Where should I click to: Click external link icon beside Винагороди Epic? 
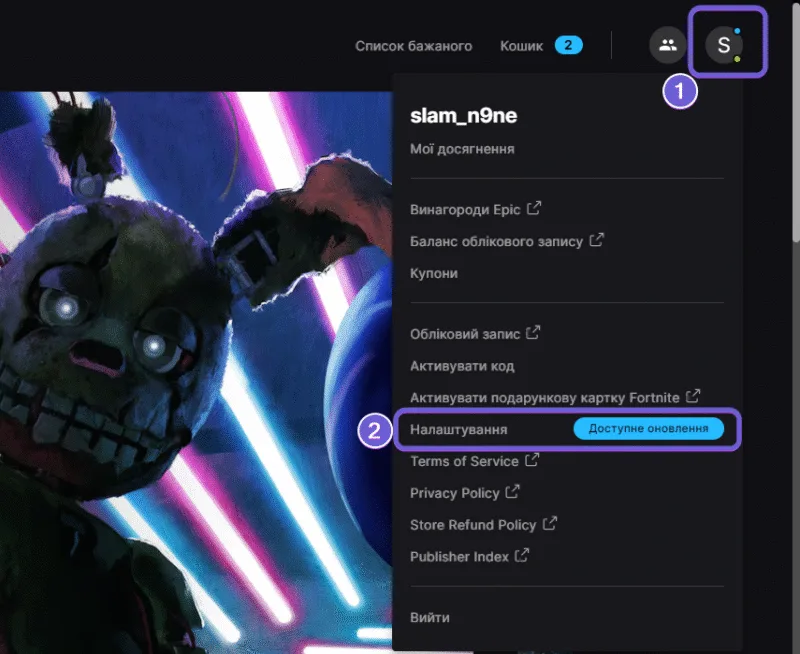[534, 208]
